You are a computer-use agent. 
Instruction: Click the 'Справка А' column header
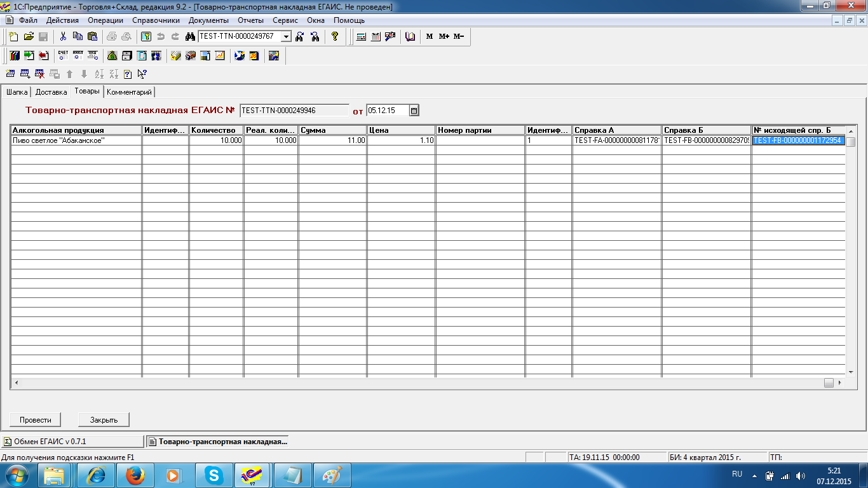click(x=617, y=130)
